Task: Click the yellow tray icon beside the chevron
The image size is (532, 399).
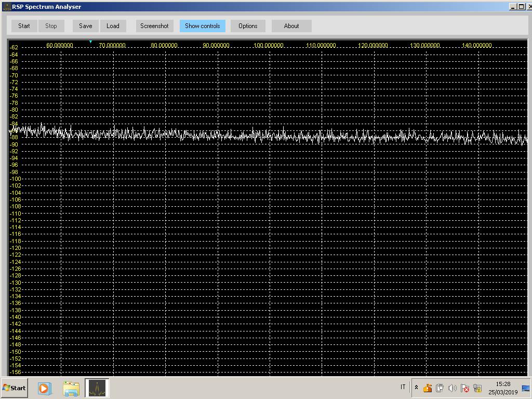Action: coord(428,388)
